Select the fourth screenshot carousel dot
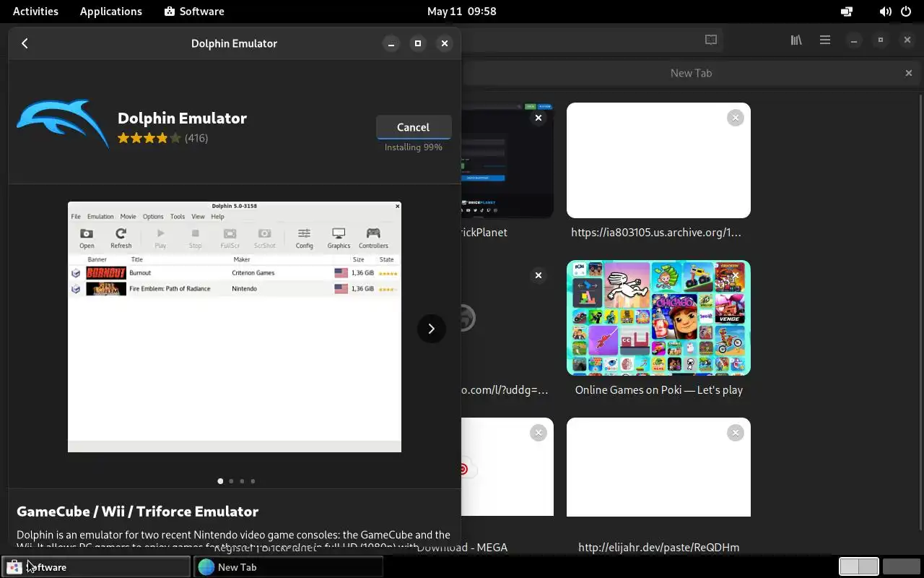Screen dimensions: 924x578 [253, 481]
